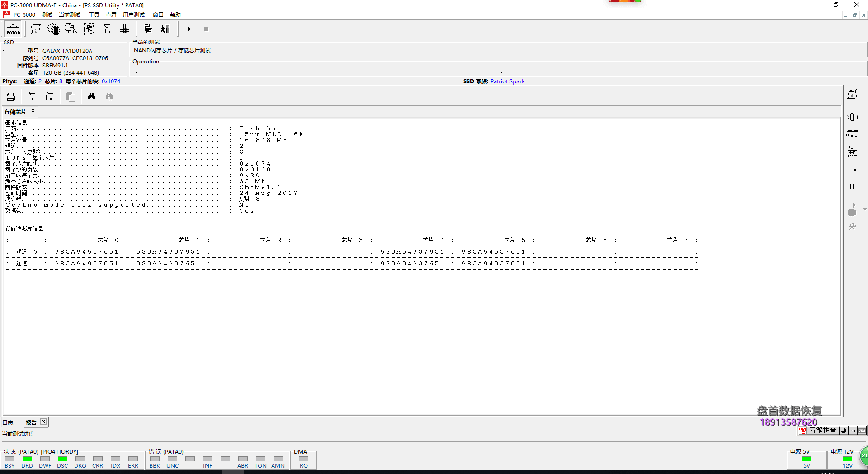Click the binary info scroll icon on right sidebar
The image size is (868, 474).
click(852, 94)
